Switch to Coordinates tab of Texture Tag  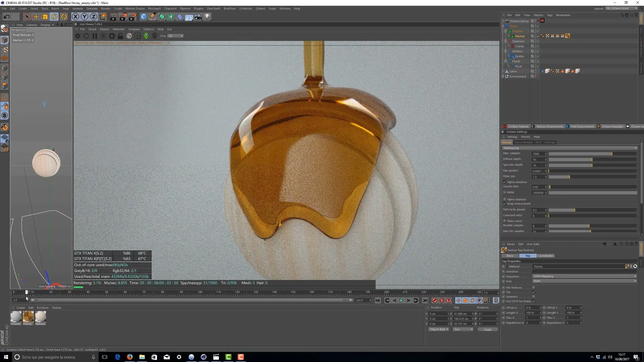546,256
